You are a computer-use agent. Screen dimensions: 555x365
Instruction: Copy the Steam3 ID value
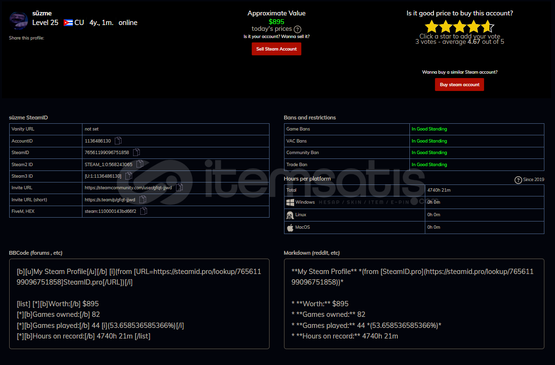(x=128, y=176)
